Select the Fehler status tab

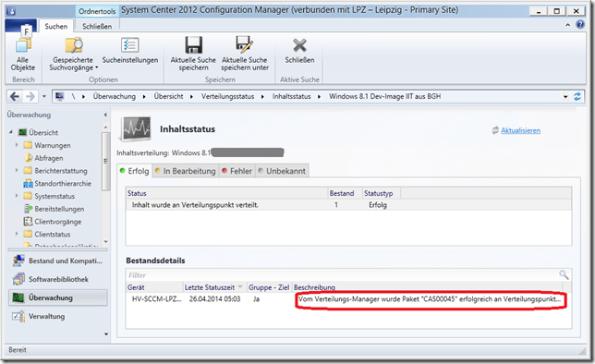click(237, 171)
